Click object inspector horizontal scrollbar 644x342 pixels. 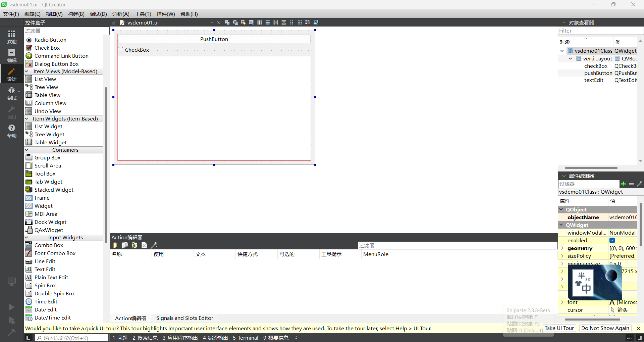click(591, 168)
